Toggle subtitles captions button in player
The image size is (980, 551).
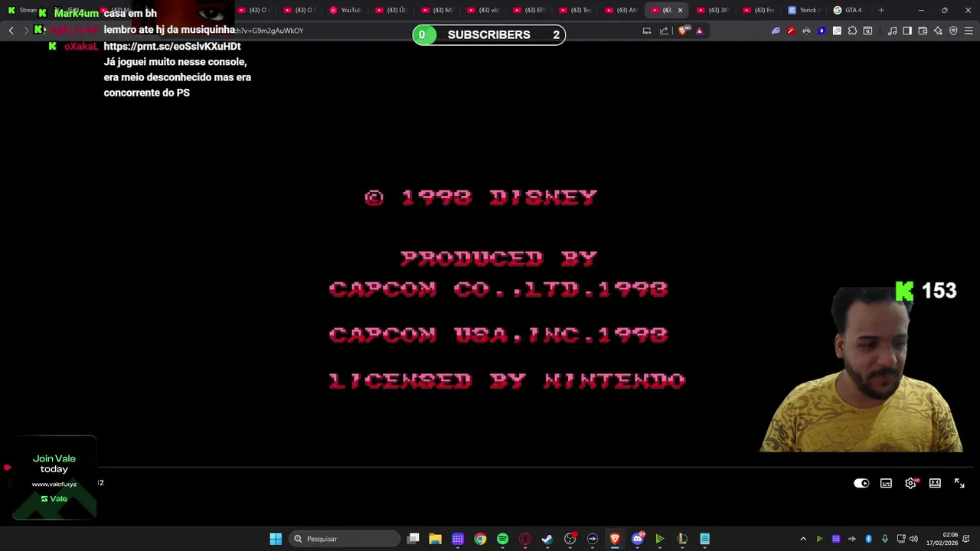coord(886,483)
